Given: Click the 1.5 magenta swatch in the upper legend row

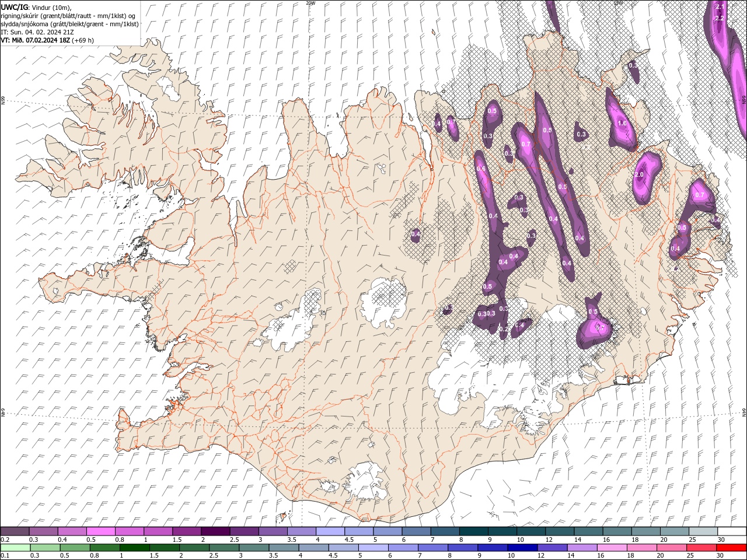Looking at the screenshot, I should (x=187, y=531).
